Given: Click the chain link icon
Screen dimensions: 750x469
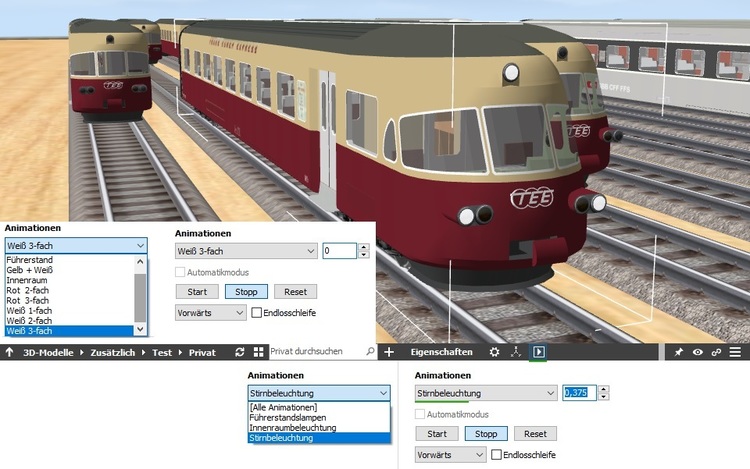Looking at the screenshot, I should (x=716, y=352).
